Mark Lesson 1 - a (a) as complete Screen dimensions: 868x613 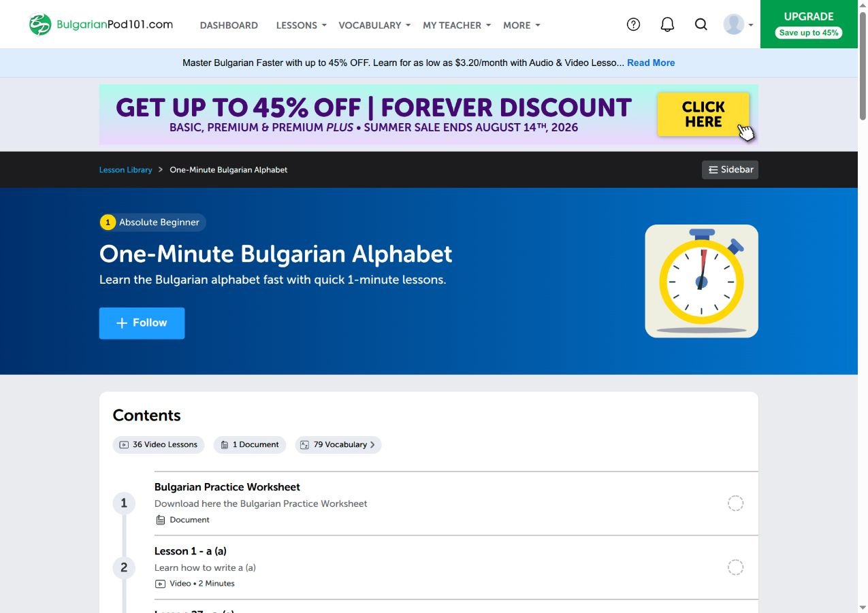[x=735, y=567]
